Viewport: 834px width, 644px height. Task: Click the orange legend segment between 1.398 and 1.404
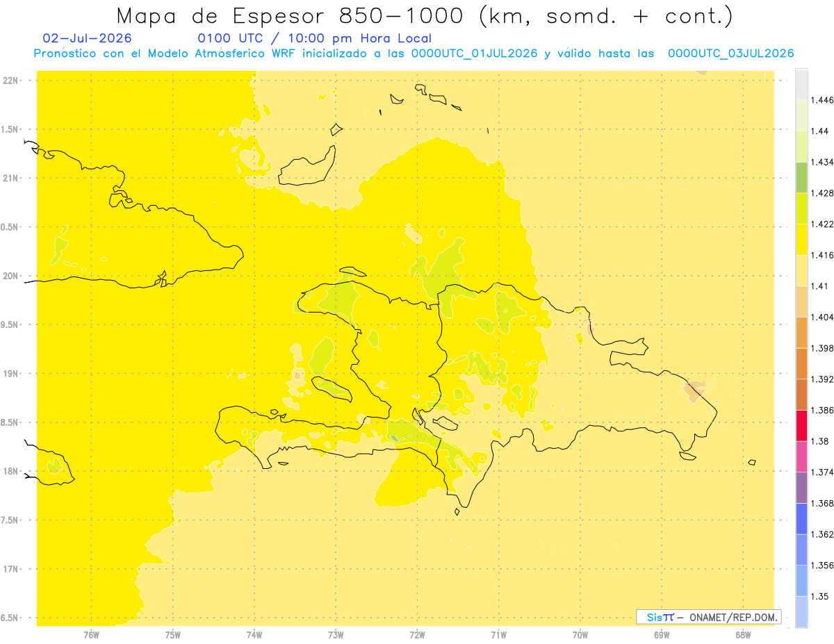tap(801, 332)
